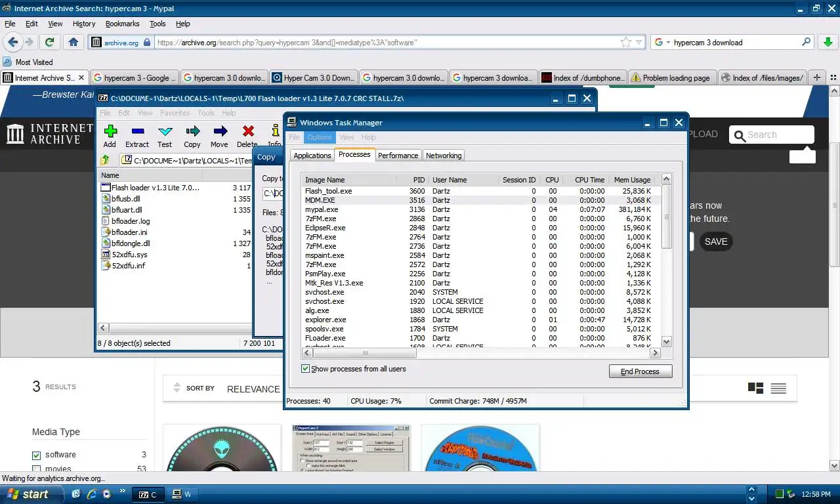Click the Internet Archive logo

pos(50,134)
